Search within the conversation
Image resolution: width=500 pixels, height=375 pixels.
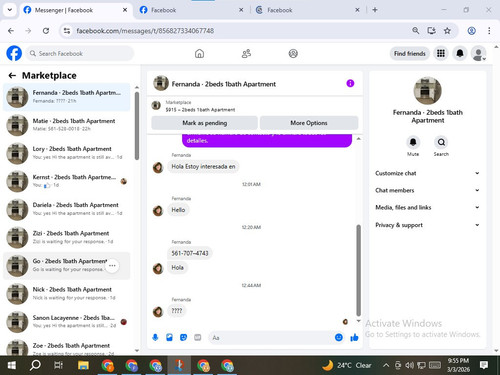coord(441,143)
